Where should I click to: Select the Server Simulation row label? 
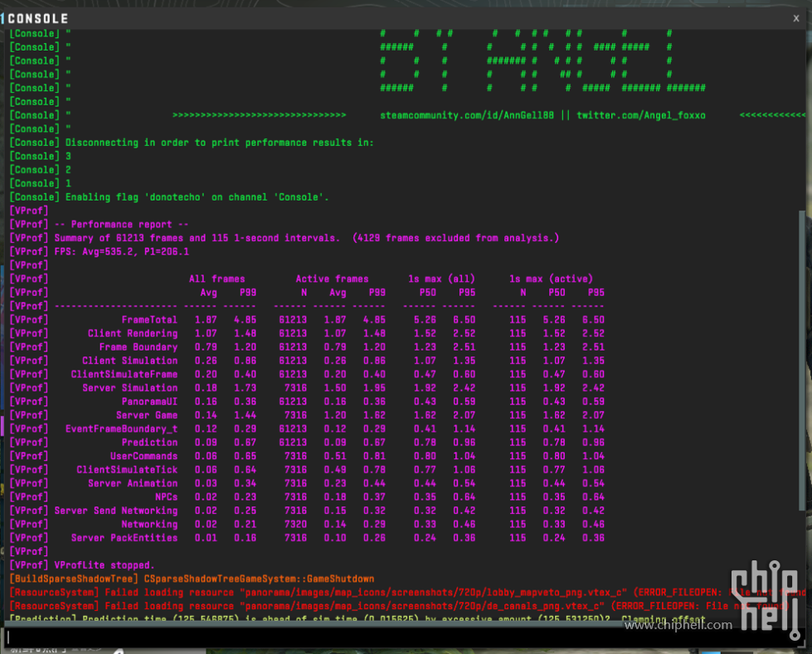pos(129,388)
